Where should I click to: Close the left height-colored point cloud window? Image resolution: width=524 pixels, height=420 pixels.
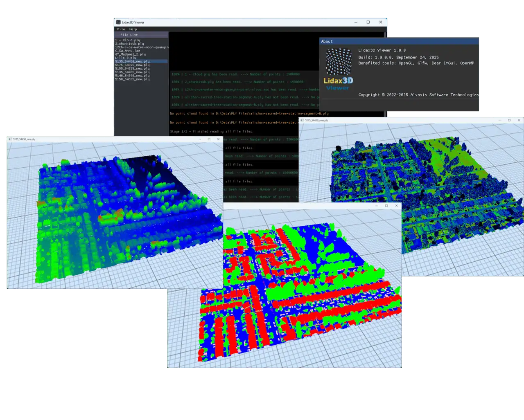click(x=218, y=139)
